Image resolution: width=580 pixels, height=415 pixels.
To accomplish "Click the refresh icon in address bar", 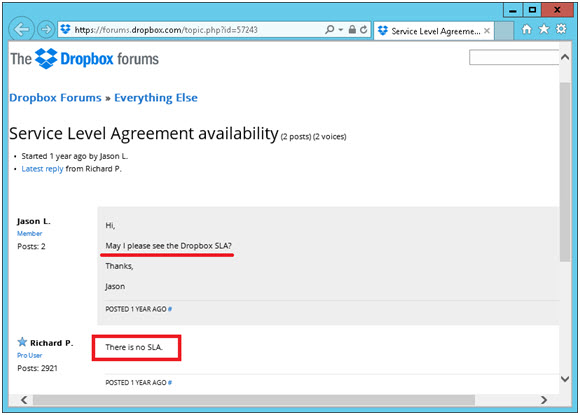I will tap(364, 30).
